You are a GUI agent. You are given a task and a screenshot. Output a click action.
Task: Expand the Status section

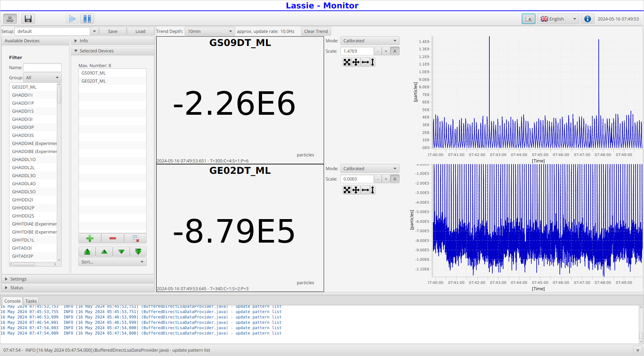78,288
